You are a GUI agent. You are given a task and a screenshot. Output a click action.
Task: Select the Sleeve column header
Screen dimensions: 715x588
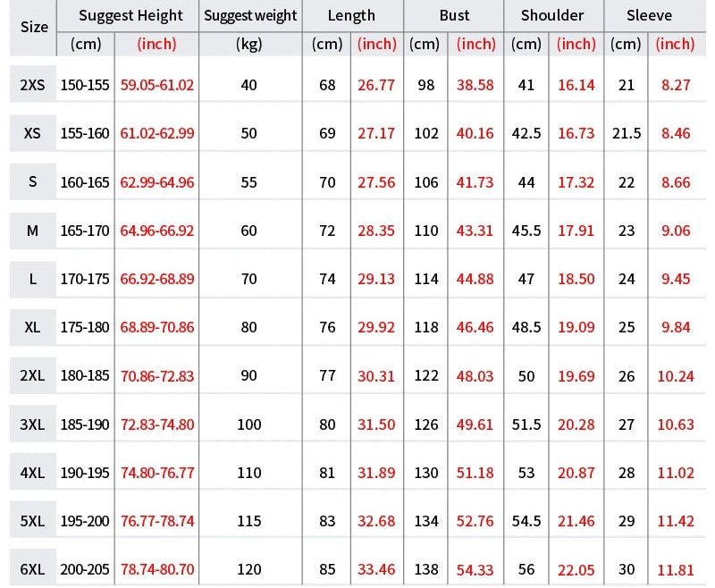(650, 15)
